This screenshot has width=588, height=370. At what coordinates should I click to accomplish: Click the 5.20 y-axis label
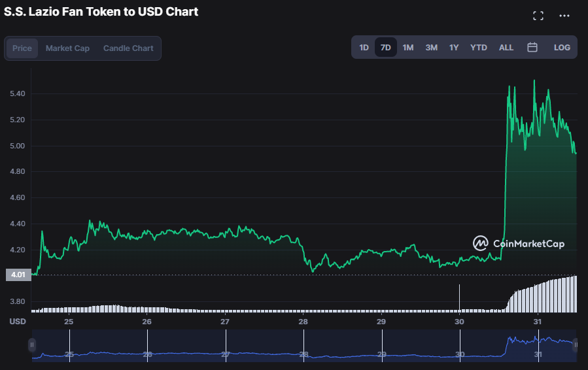tap(18, 120)
